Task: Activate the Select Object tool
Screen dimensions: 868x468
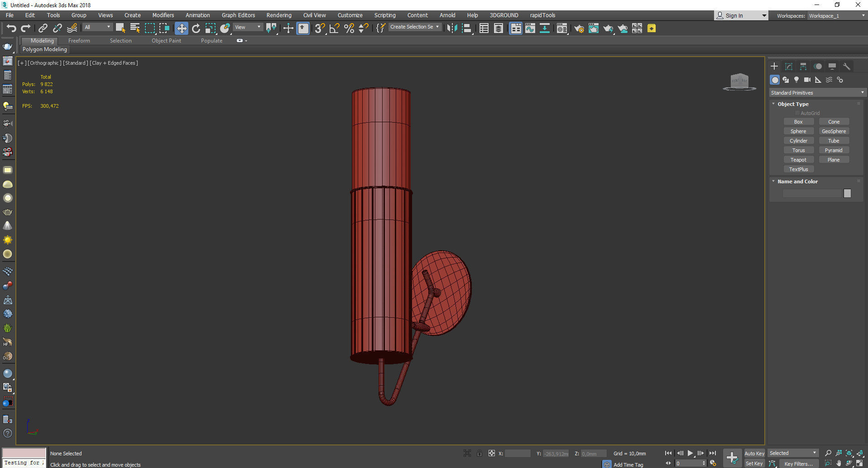Action: pyautogui.click(x=120, y=29)
